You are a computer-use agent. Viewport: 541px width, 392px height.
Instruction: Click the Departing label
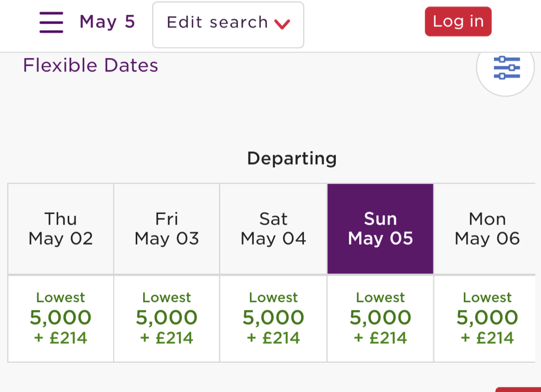pos(292,159)
